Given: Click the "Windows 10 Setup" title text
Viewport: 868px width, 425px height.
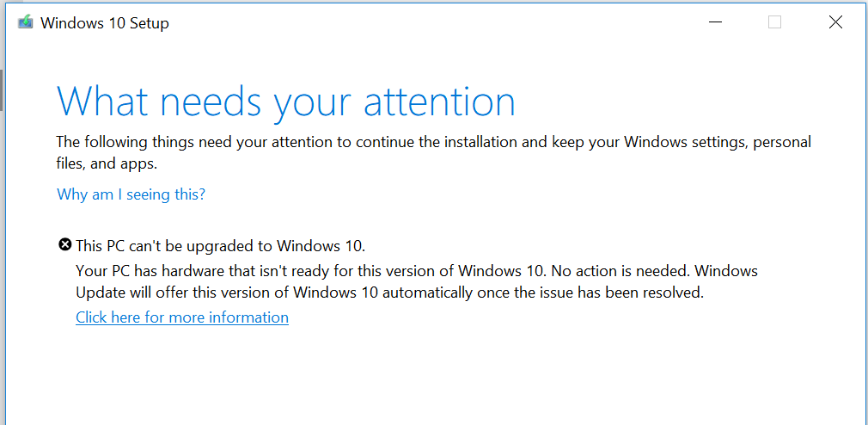Looking at the screenshot, I should coord(105,23).
